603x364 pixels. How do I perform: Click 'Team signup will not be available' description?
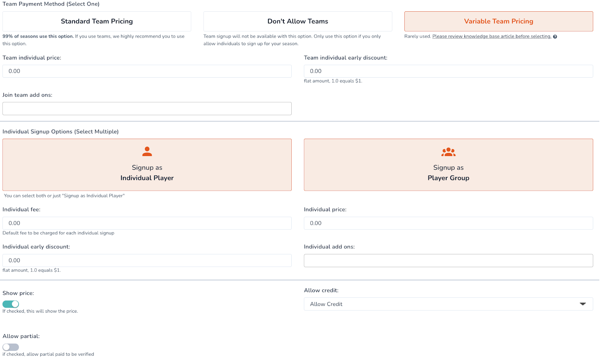[x=292, y=40]
